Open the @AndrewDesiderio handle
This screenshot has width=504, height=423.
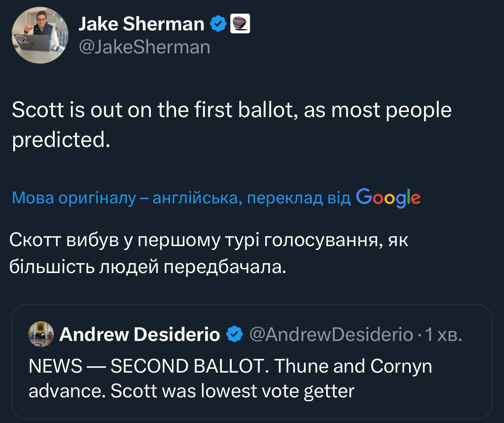click(331, 335)
